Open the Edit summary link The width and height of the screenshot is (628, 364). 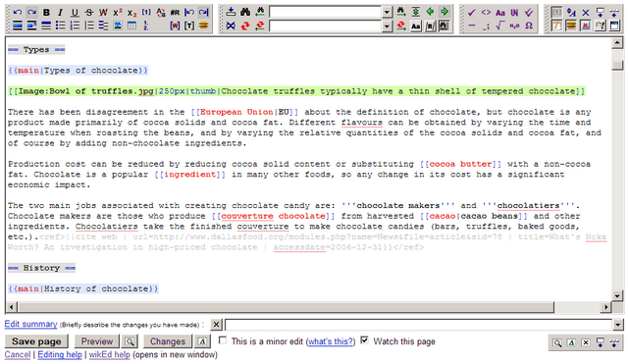pos(30,324)
